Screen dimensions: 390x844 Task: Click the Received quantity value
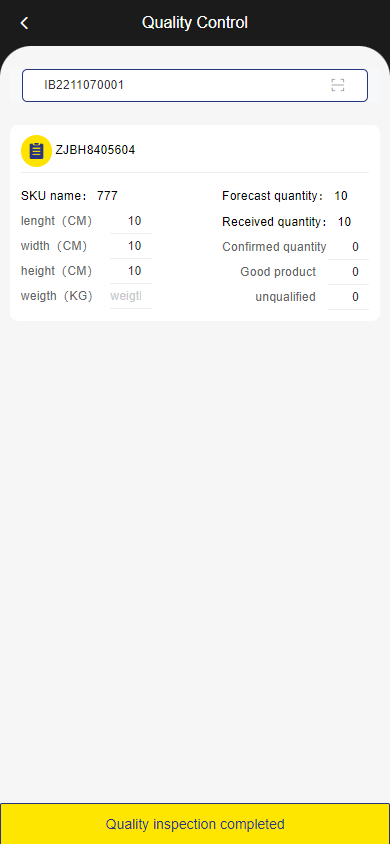pos(344,222)
